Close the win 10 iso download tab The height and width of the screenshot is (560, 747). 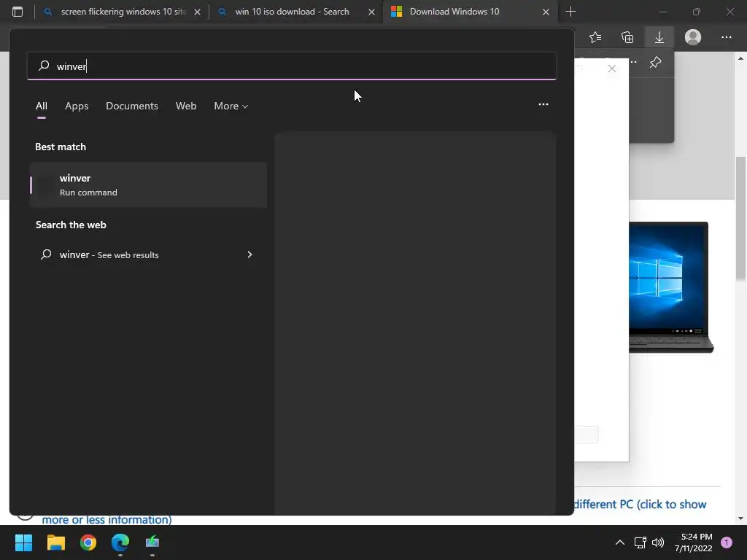[x=371, y=12]
